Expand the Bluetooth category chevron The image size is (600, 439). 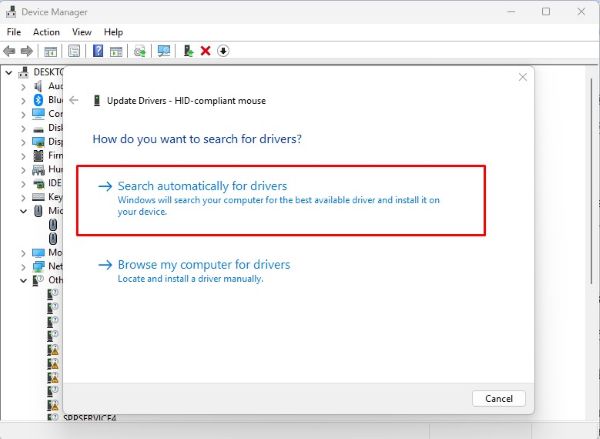click(x=23, y=100)
